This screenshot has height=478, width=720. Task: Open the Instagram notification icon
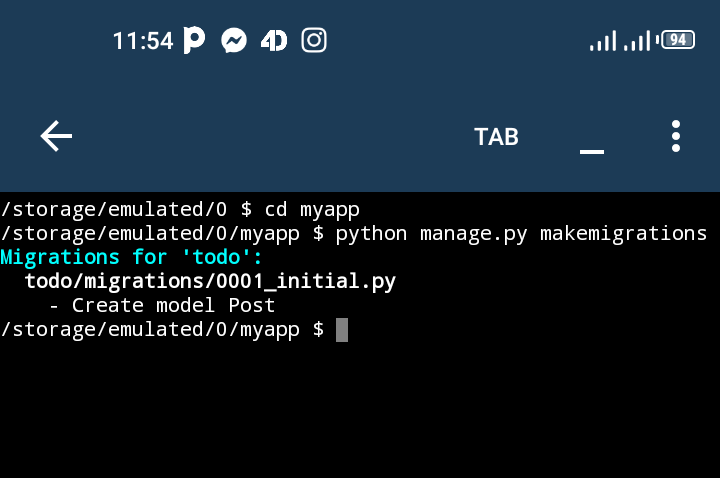(x=314, y=40)
